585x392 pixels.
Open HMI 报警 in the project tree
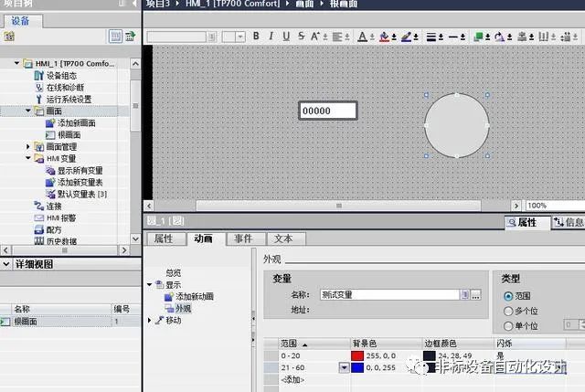click(61, 217)
